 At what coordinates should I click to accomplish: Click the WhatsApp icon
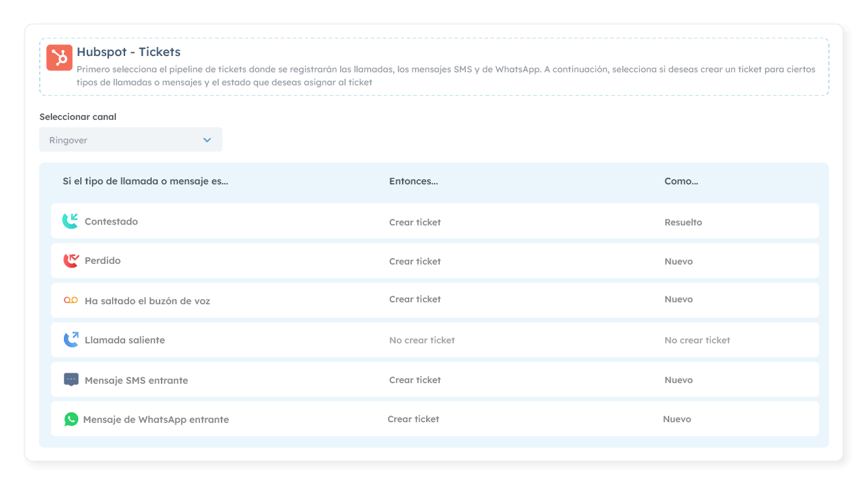coord(71,419)
